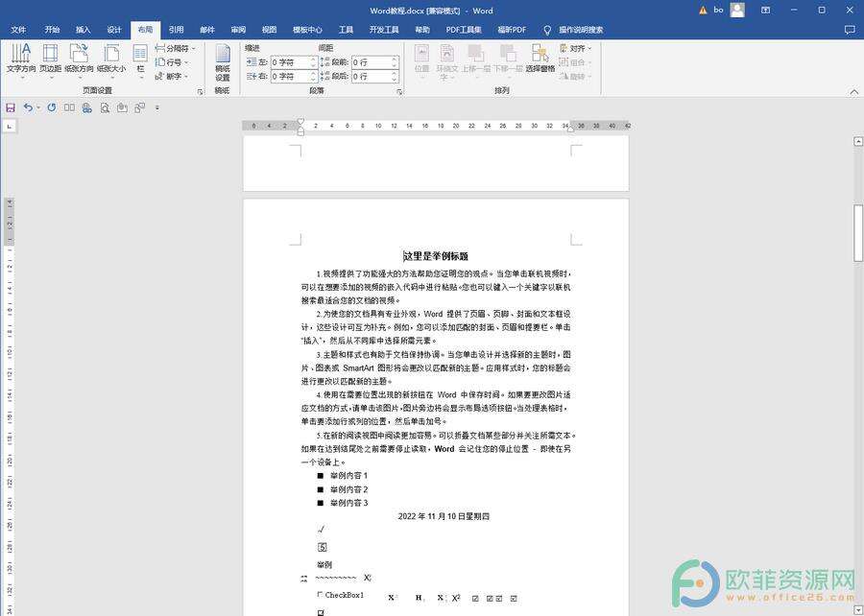The height and width of the screenshot is (616, 864).
Task: Switch to the 审阅 review tab
Action: (238, 30)
